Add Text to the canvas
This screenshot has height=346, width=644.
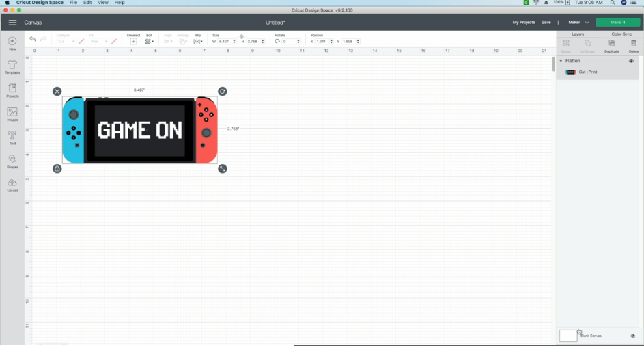(x=12, y=138)
